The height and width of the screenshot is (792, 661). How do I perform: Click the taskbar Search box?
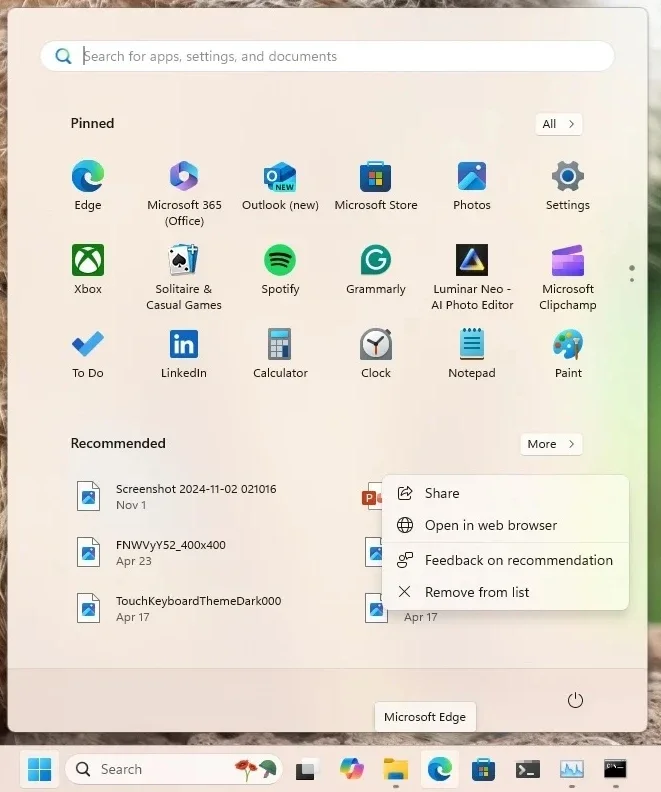tap(173, 769)
